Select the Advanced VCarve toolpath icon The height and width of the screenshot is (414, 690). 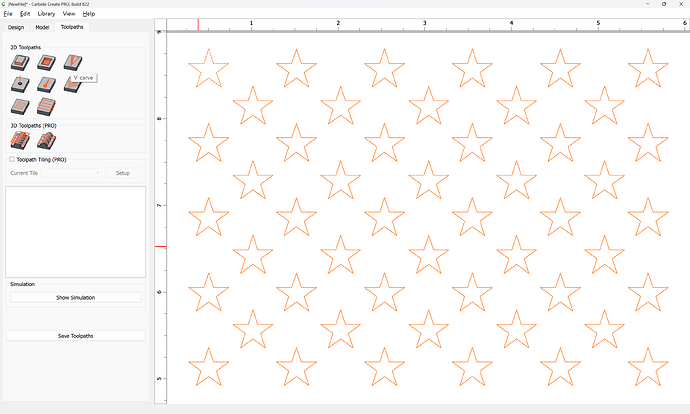pos(71,85)
